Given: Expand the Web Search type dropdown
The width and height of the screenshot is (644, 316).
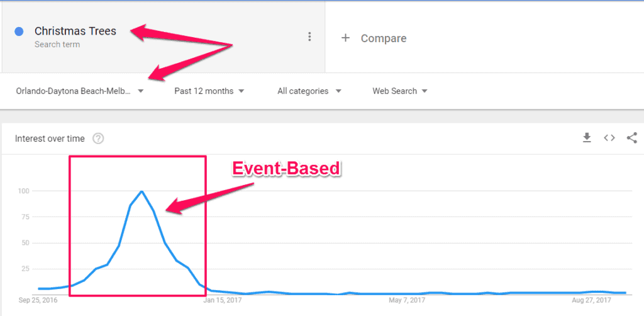Looking at the screenshot, I should (x=399, y=91).
